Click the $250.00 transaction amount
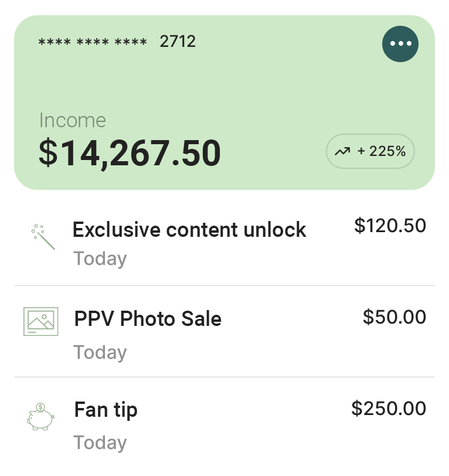This screenshot has width=449, height=476. point(389,408)
